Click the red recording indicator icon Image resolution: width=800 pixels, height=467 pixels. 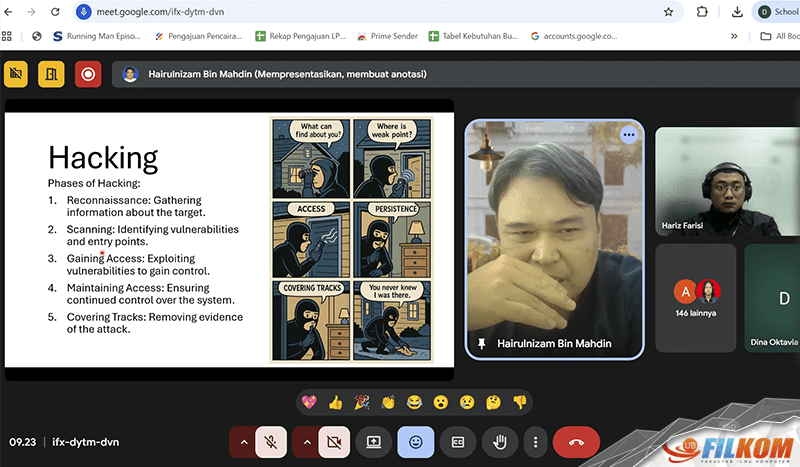coord(88,74)
